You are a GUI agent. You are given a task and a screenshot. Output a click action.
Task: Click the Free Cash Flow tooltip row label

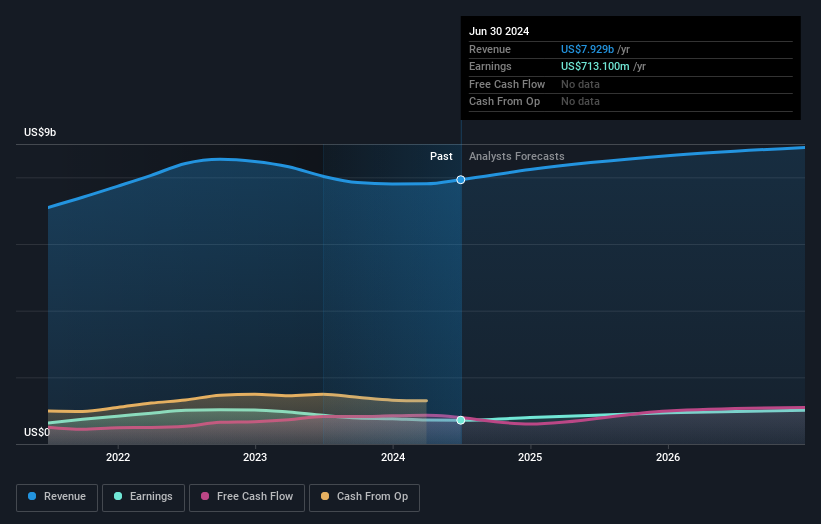[507, 84]
